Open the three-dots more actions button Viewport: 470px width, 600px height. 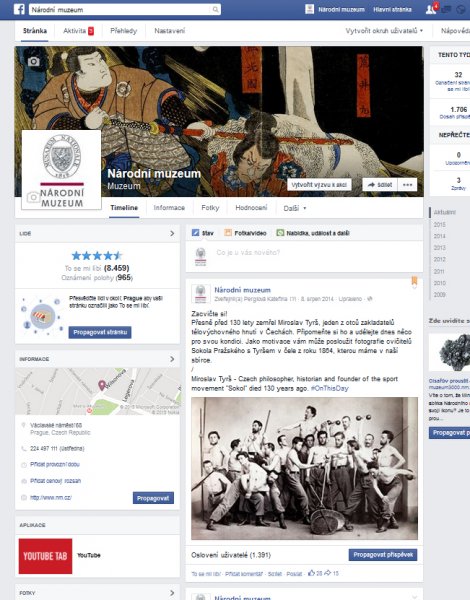coord(408,185)
